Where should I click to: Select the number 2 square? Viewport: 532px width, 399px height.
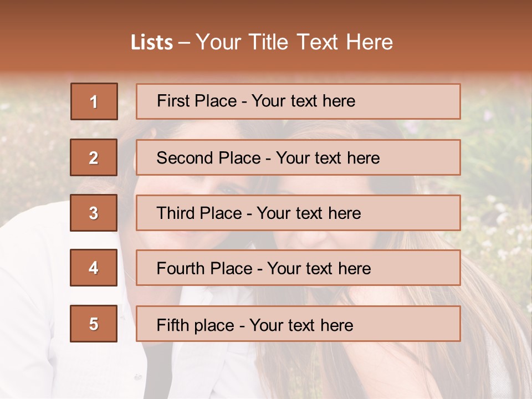coord(94,157)
